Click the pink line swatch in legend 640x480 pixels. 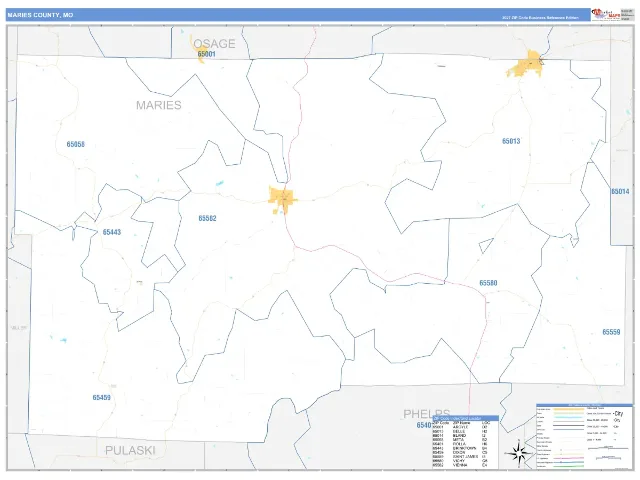tap(569, 458)
